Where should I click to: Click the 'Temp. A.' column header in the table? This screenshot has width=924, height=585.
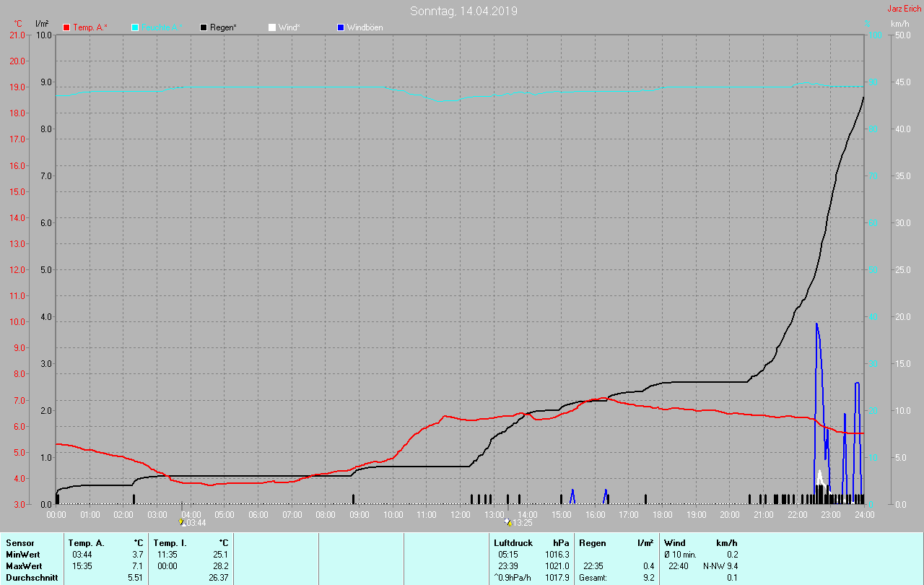[86, 543]
